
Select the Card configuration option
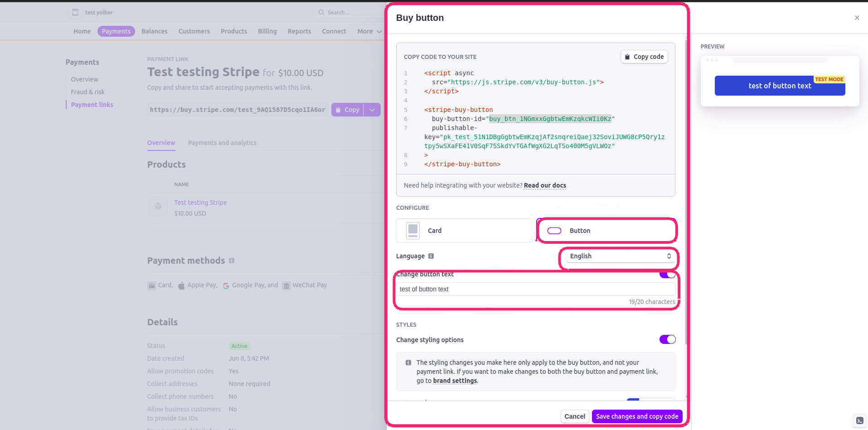coord(464,231)
